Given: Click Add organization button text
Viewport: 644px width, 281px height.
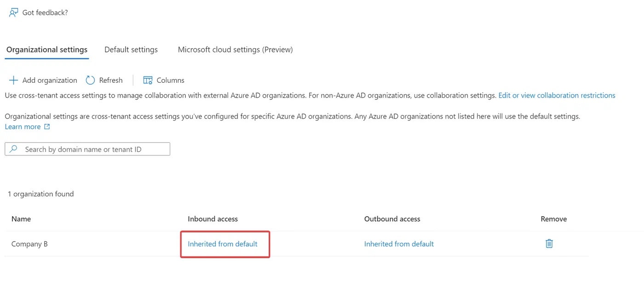Looking at the screenshot, I should [x=50, y=80].
